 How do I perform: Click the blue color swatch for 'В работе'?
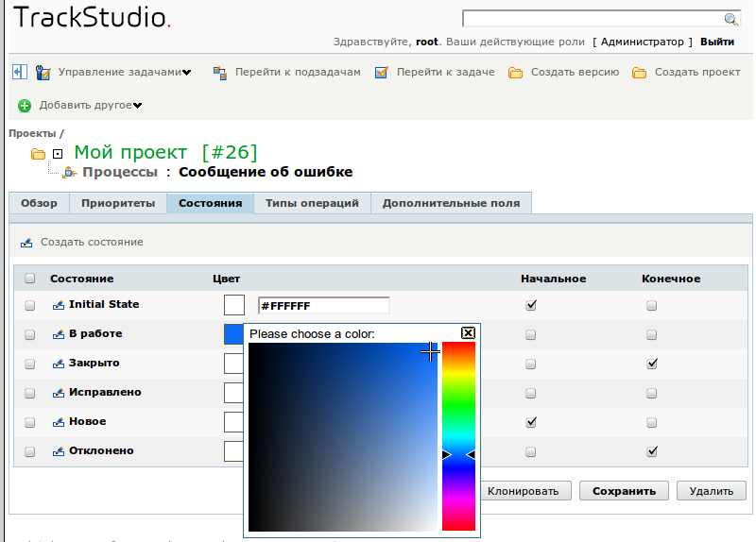click(232, 333)
